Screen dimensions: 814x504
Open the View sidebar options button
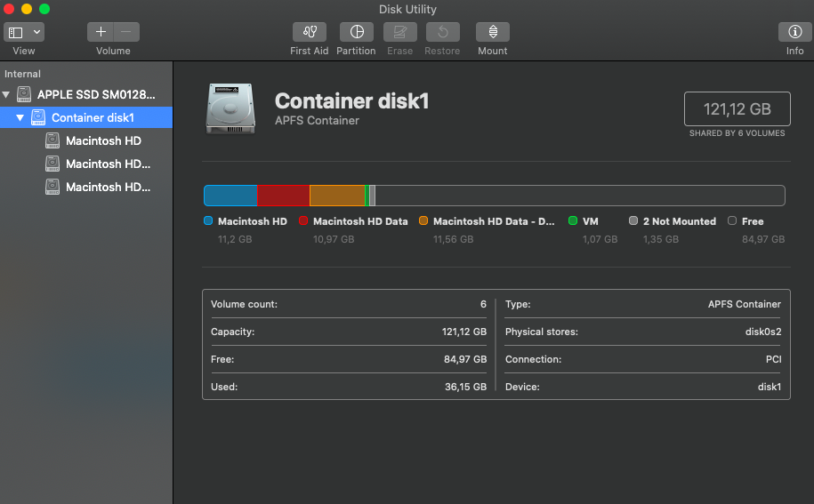(16, 32)
